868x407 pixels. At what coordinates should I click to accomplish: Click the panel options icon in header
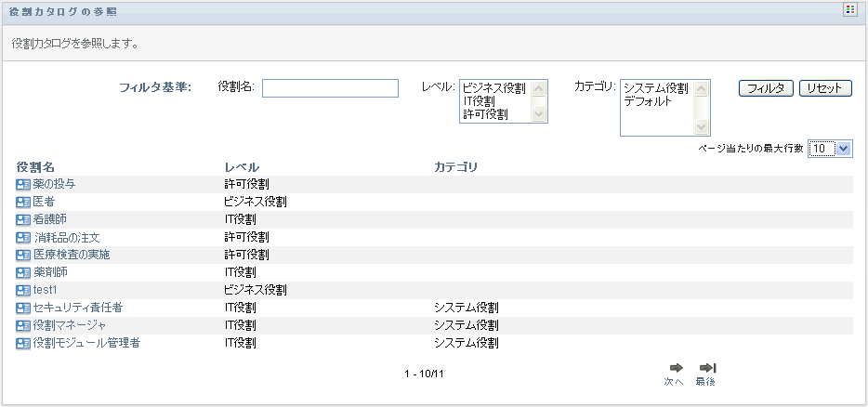[849, 9]
